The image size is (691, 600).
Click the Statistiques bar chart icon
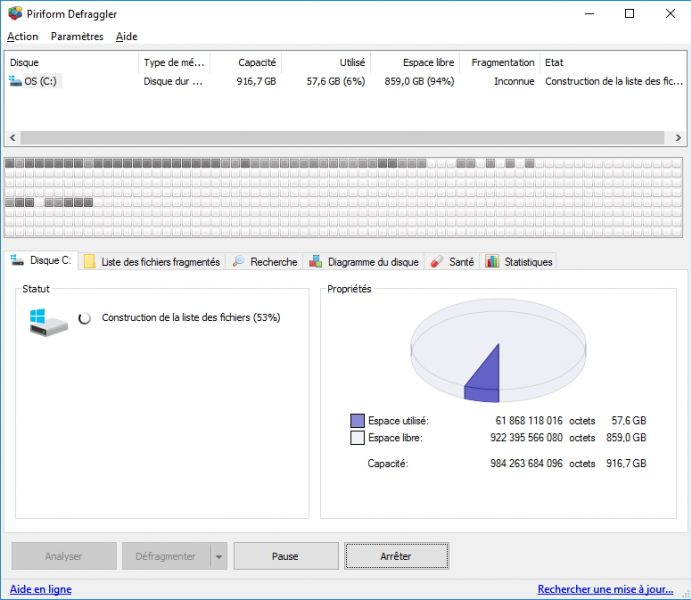(x=492, y=261)
